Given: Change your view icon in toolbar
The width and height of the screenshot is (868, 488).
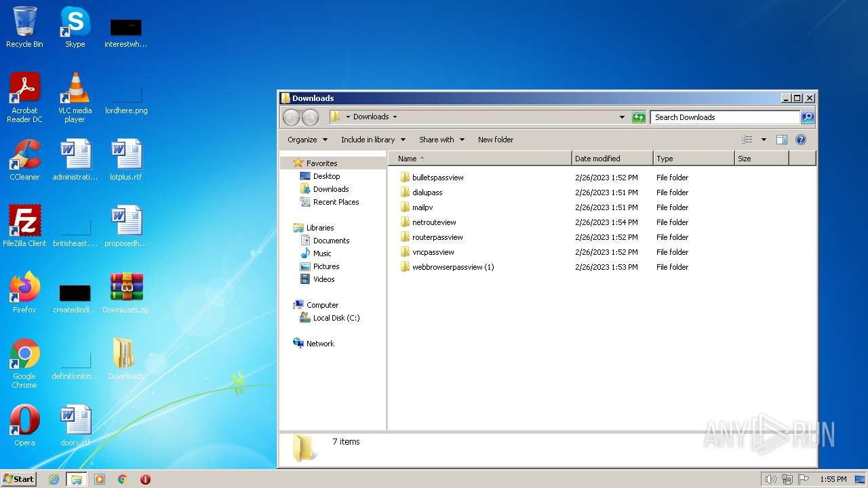Looking at the screenshot, I should (747, 140).
